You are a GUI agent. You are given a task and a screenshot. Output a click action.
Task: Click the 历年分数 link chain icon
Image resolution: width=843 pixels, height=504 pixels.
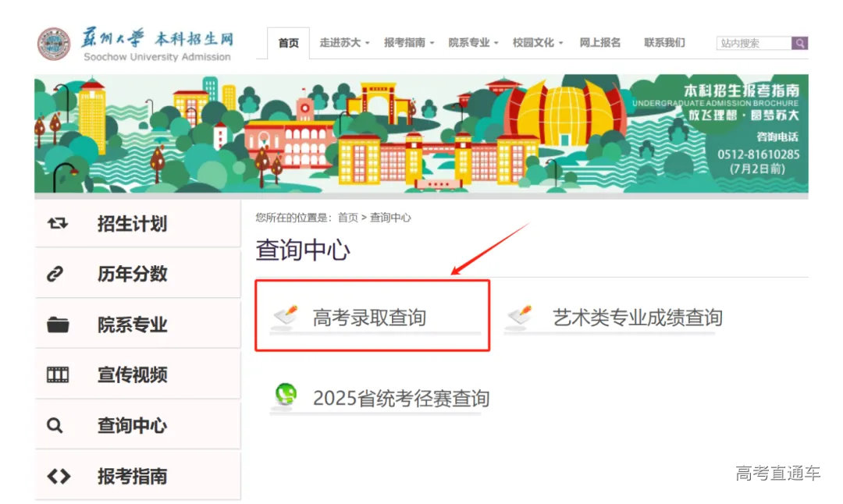pos(55,275)
